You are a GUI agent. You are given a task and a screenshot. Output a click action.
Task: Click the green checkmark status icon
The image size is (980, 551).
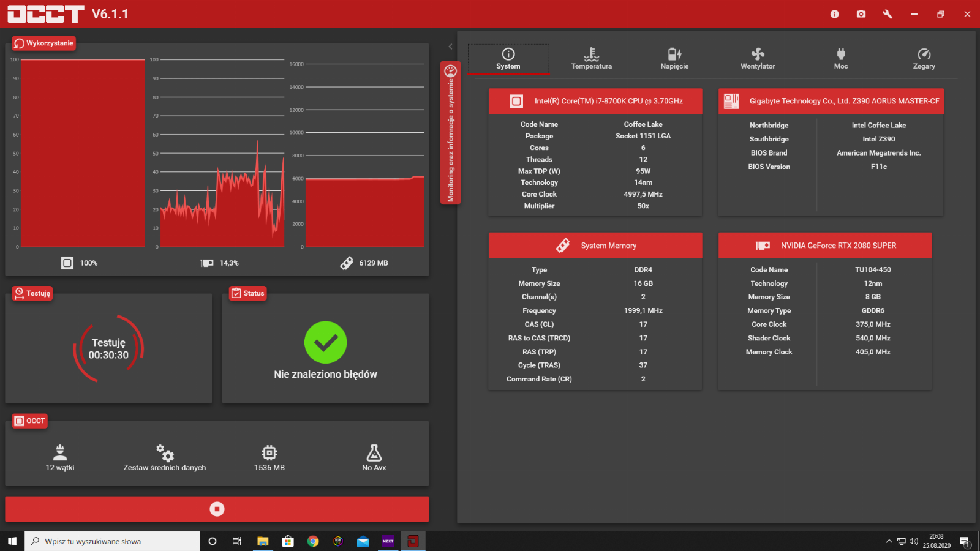coord(326,342)
